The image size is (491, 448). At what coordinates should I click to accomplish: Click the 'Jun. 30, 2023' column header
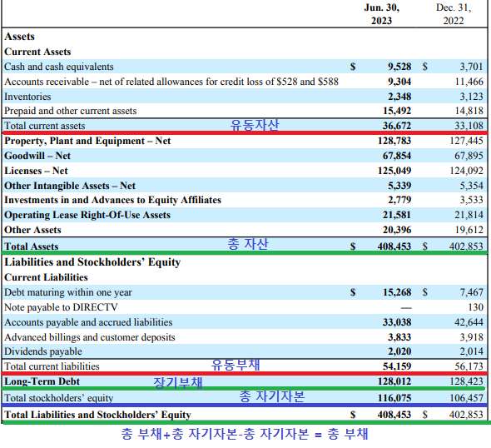[x=382, y=14]
